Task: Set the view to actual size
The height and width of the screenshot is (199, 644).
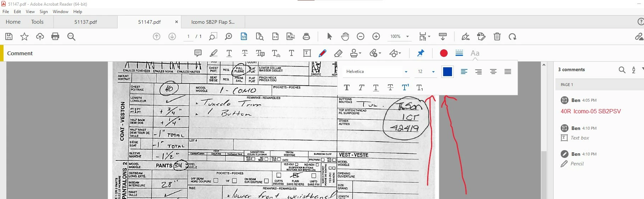Action: [244, 36]
